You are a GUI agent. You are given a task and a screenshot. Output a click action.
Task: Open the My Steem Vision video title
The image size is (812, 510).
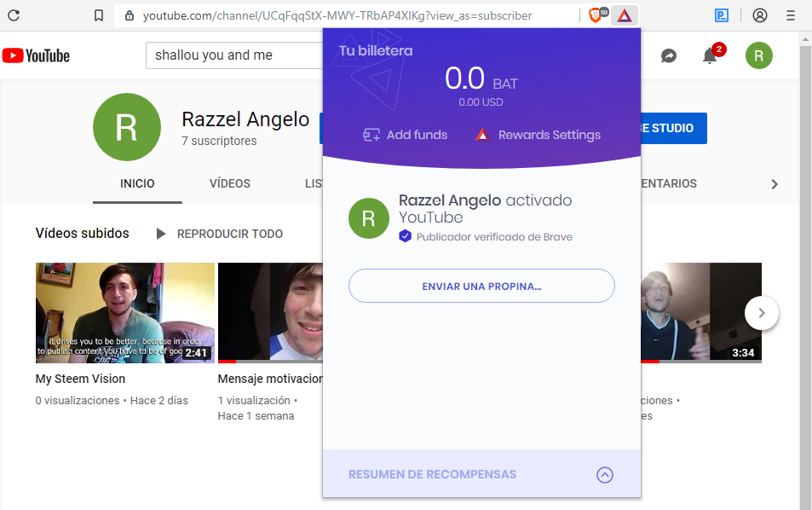(80, 379)
